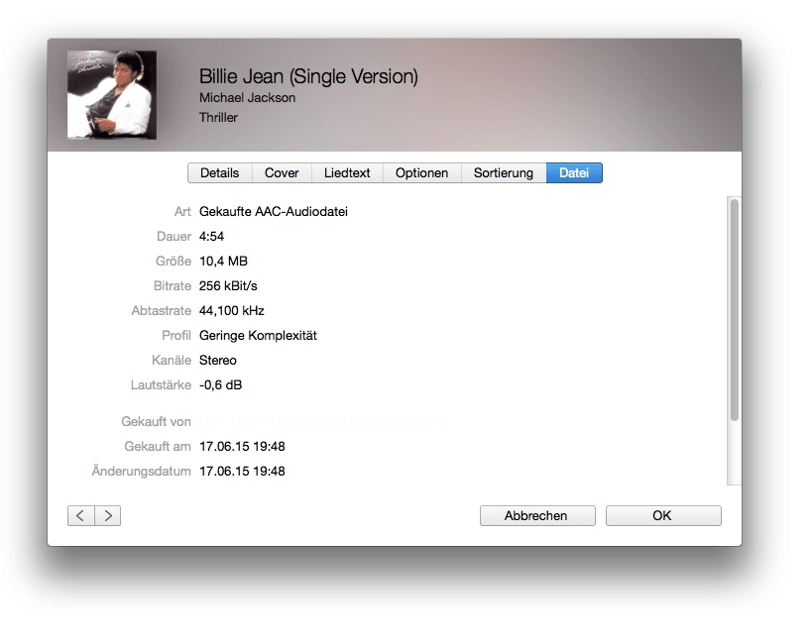Select the duration value 4:54
This screenshot has height=644, width=812.
coord(212,237)
